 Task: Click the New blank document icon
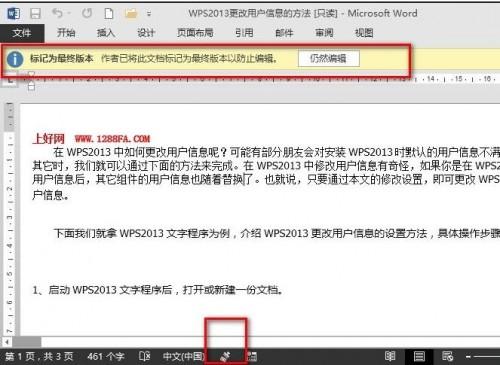[109, 14]
